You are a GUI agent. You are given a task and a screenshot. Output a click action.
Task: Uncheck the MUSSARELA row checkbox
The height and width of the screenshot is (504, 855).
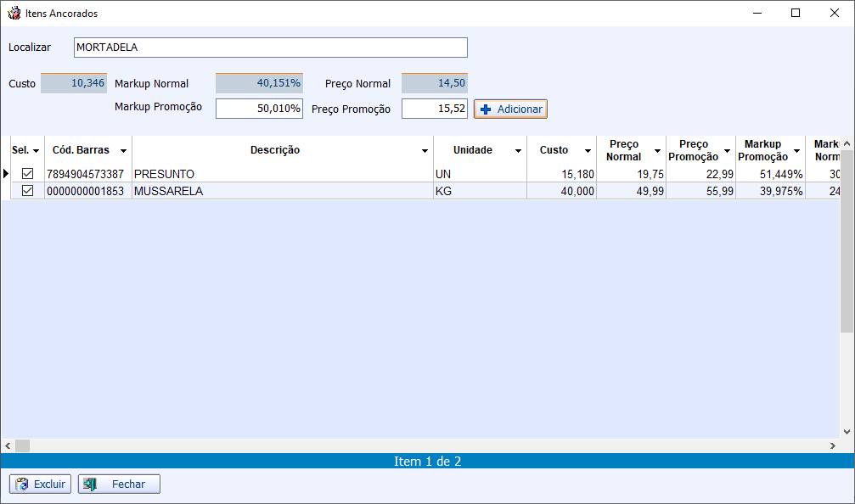tap(27, 191)
